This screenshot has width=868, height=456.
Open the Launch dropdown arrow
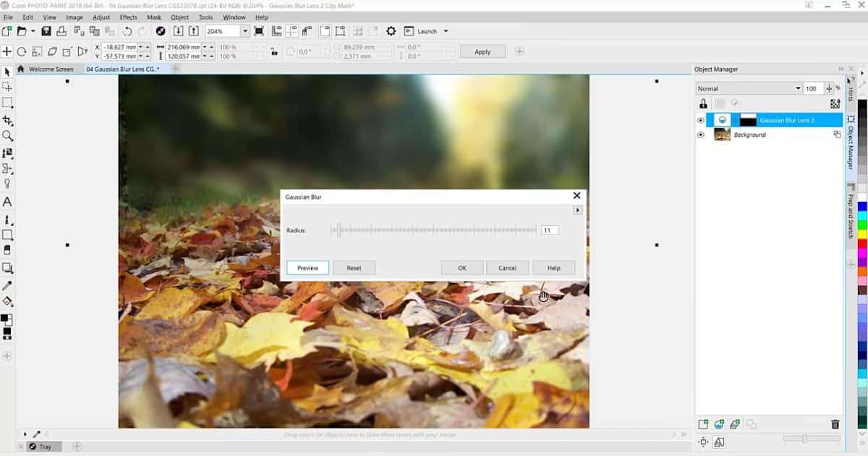[x=446, y=31]
